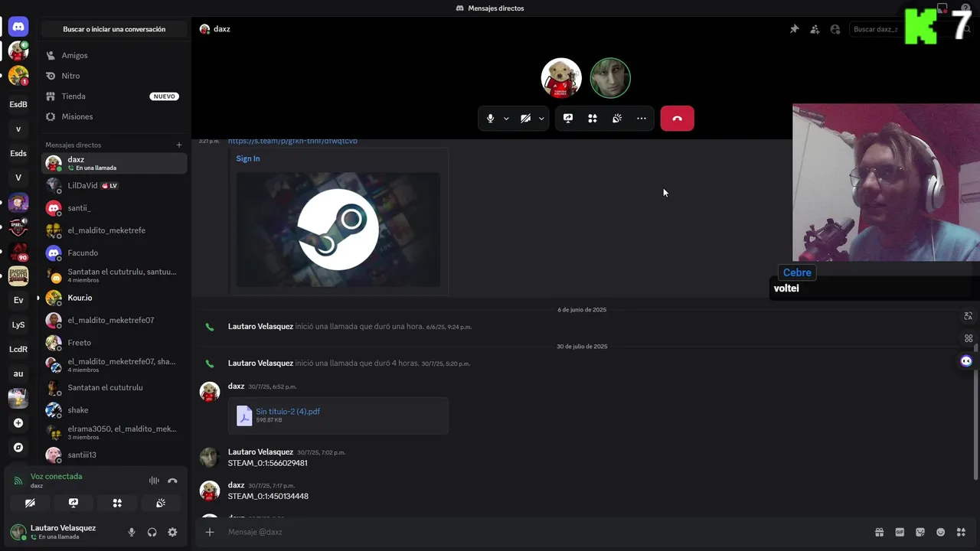Share your screen in the call

click(x=568, y=119)
